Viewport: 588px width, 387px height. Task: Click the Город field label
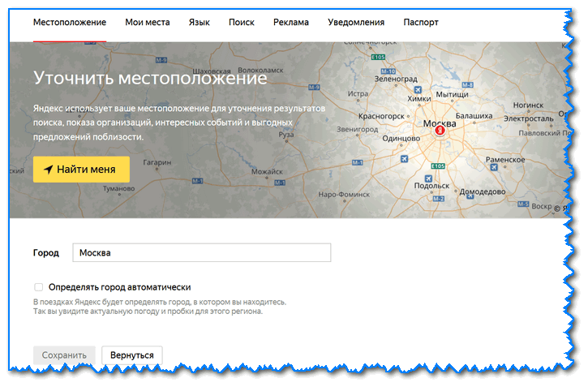tap(45, 253)
